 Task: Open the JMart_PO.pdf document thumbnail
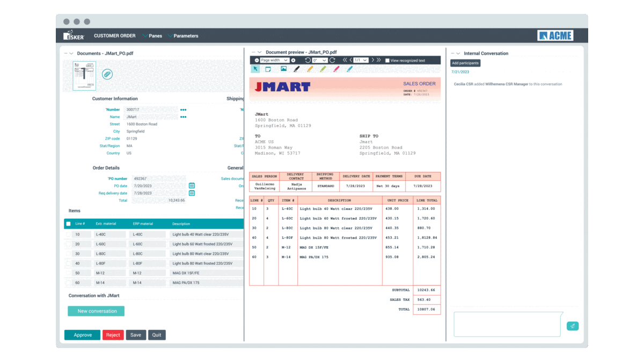[x=84, y=76]
